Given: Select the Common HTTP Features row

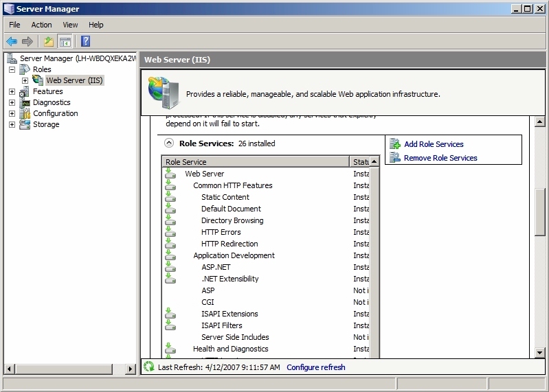Looking at the screenshot, I should click(x=266, y=185).
